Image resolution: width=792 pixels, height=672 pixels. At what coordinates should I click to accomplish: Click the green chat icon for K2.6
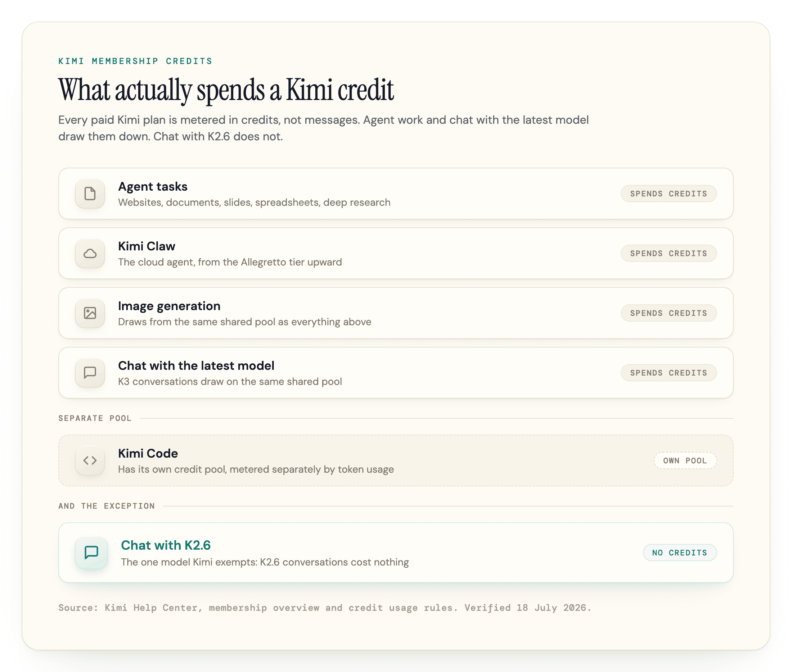pos(91,552)
